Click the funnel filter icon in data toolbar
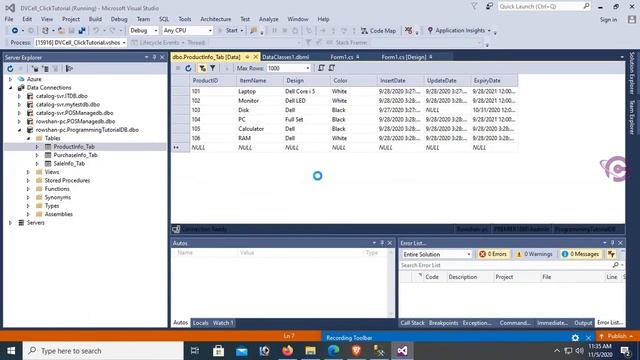Screen dimensions: 640x360 (213, 68)
